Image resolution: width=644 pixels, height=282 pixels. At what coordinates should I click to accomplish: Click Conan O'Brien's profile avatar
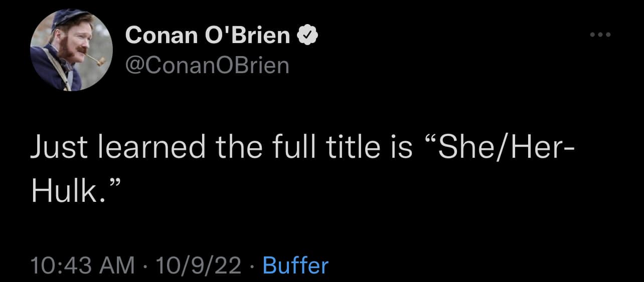point(72,50)
